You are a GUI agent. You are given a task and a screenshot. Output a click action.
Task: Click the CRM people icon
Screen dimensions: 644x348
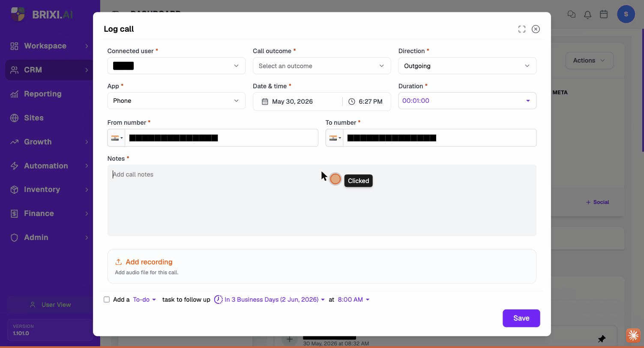pyautogui.click(x=14, y=70)
